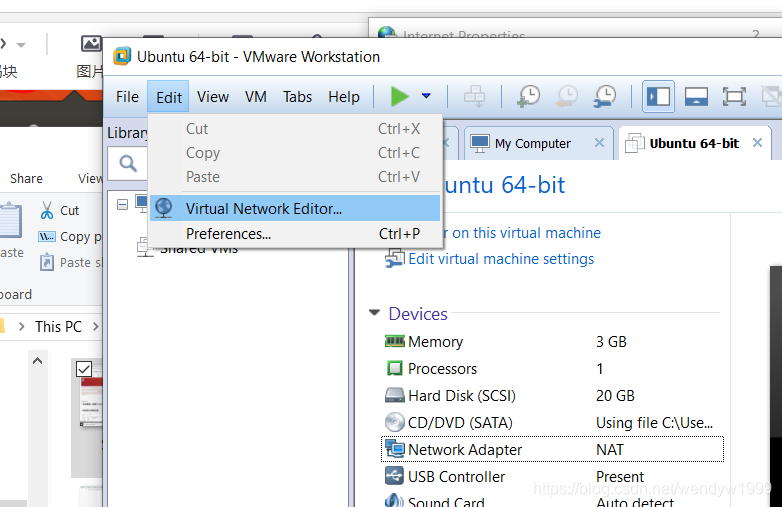
Task: Toggle the library sidebar view icon
Action: (x=658, y=96)
